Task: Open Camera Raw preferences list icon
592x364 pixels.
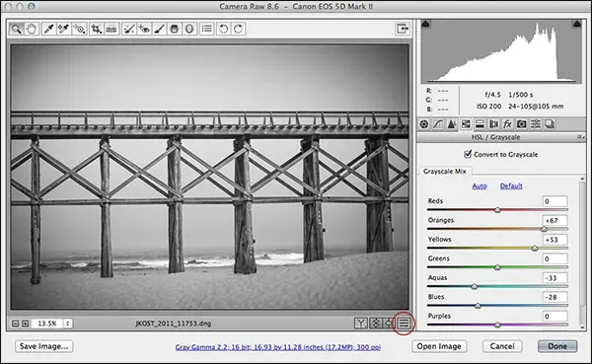Action: pos(207,29)
